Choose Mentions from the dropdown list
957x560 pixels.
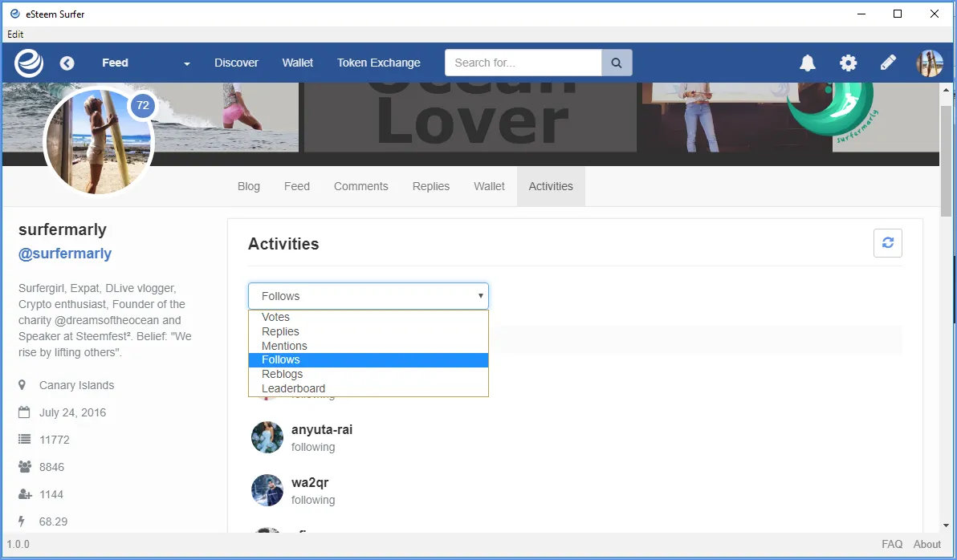pyautogui.click(x=368, y=346)
